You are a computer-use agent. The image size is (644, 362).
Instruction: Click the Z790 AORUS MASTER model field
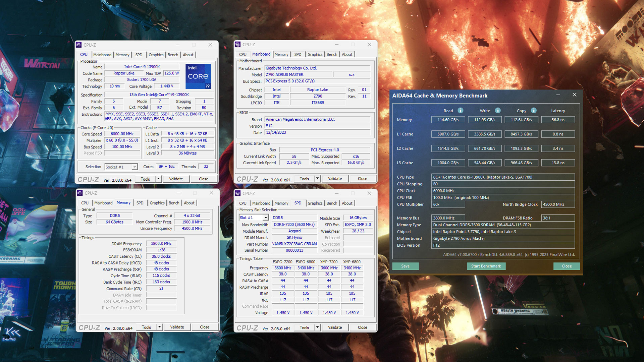298,75
